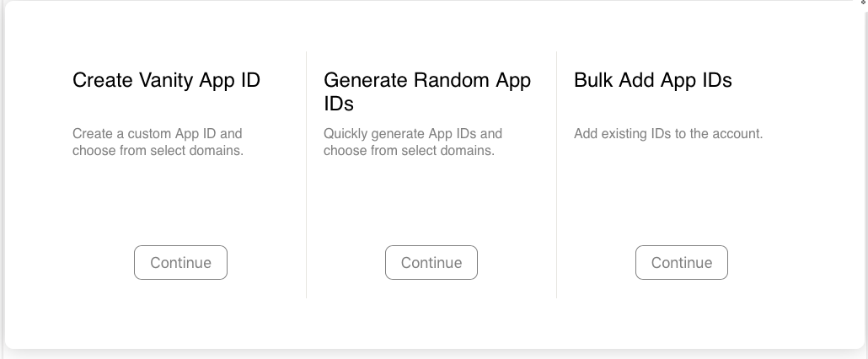Click the small icon in the top-right corner
Screen dimensions: 868x359
click(x=863, y=3)
